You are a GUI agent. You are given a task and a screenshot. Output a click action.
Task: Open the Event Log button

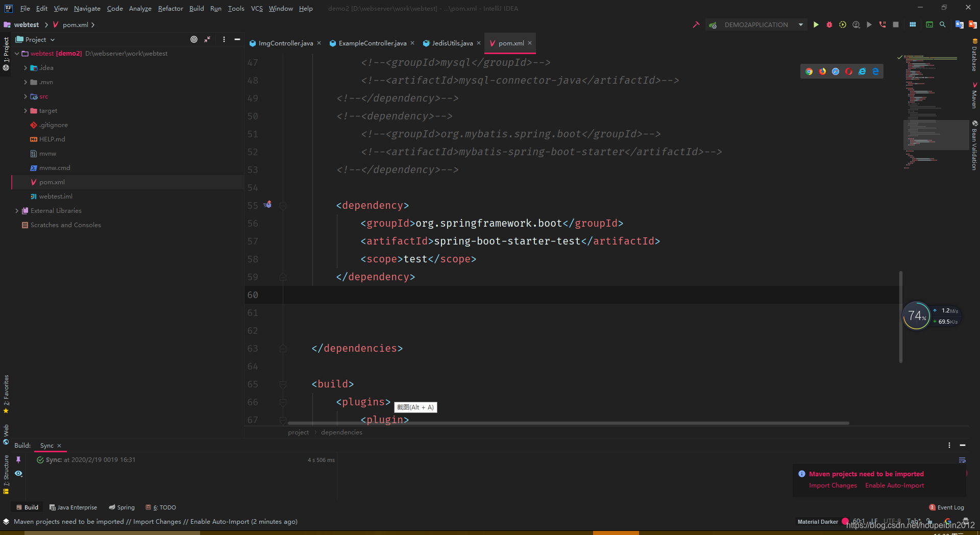(946, 507)
